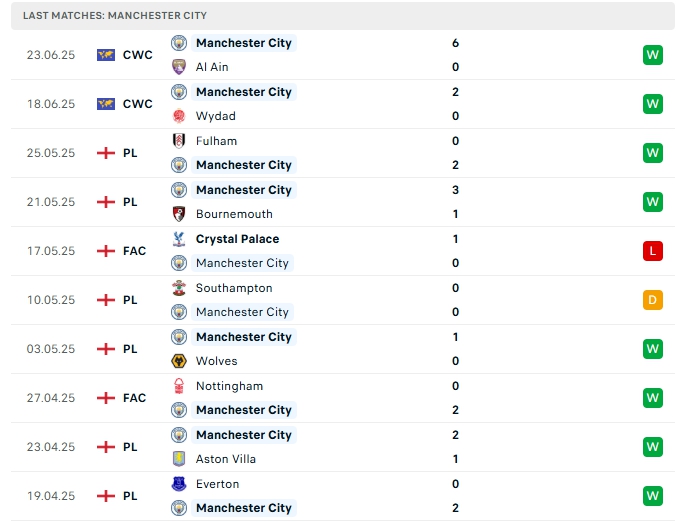Select the Fulham club badge icon
Screen dimensions: 684x523
[x=179, y=141]
